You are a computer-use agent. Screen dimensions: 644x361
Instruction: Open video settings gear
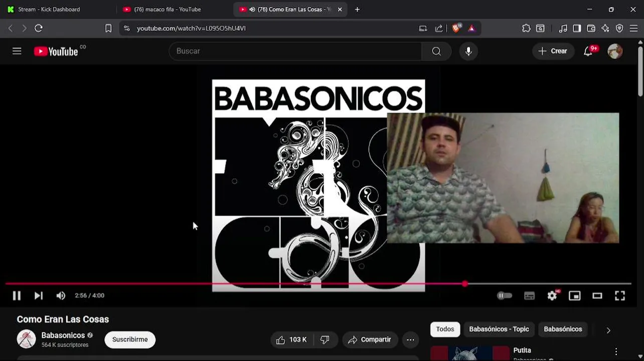(x=552, y=296)
